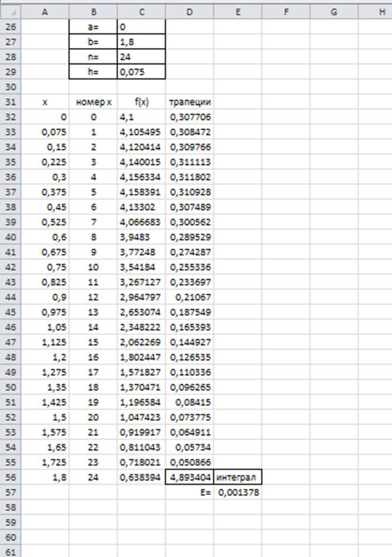The height and width of the screenshot is (557, 392).
Task: Click cell with value 0,165393
Action: point(189,327)
